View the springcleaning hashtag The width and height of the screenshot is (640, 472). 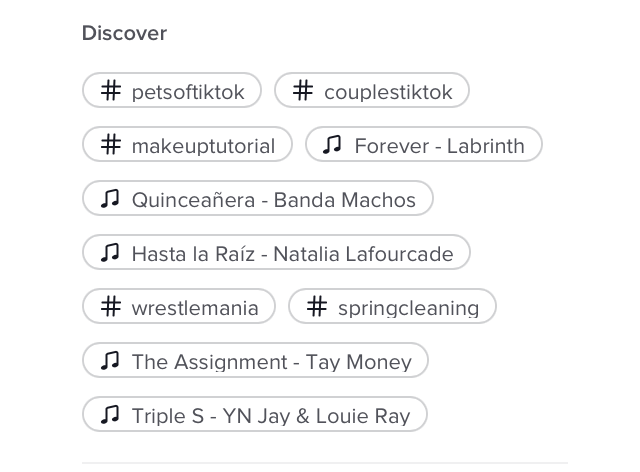coord(408,308)
